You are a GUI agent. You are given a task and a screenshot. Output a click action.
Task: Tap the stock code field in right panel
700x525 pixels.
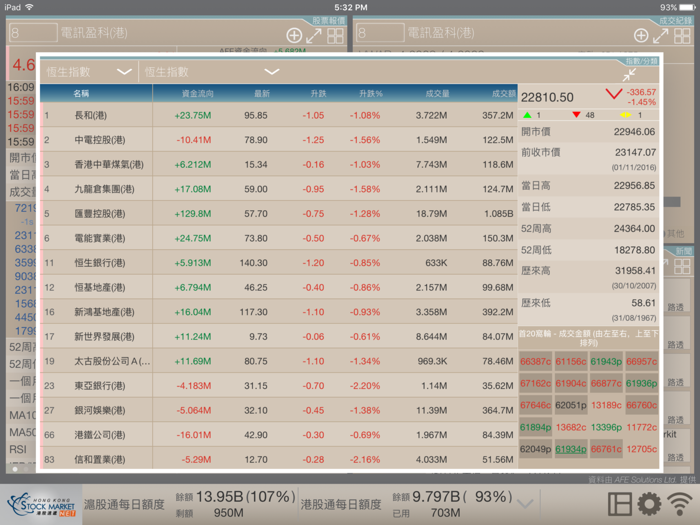(380, 33)
